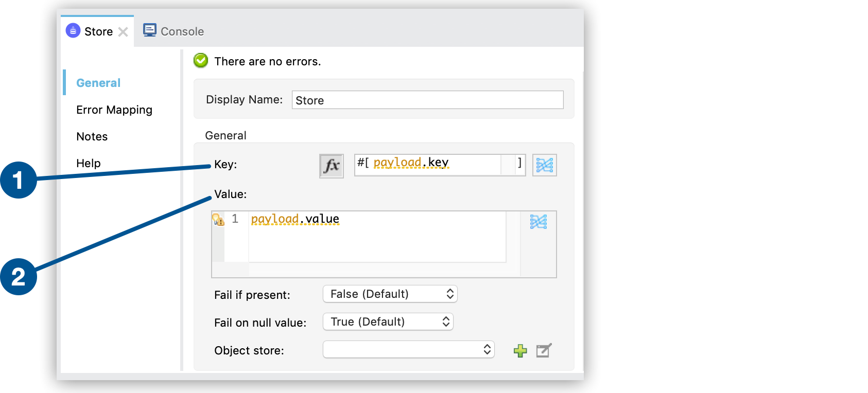Click the Store tab's purple icon
This screenshot has width=868, height=393.
point(73,31)
